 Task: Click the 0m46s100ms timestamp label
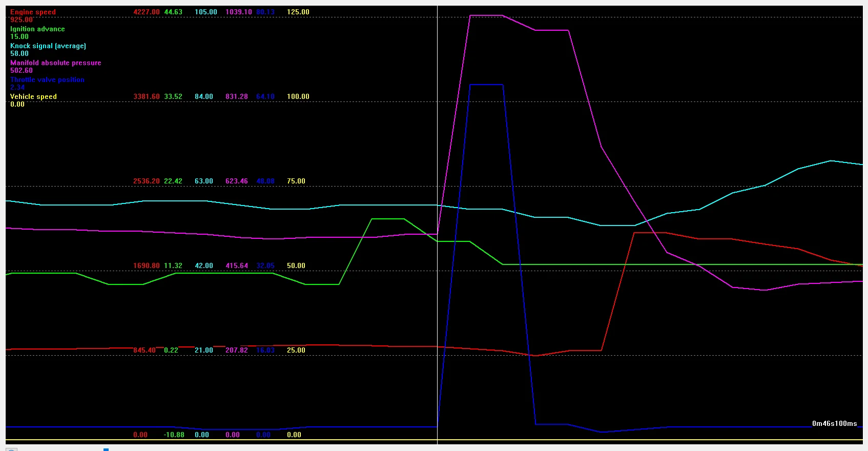point(834,423)
